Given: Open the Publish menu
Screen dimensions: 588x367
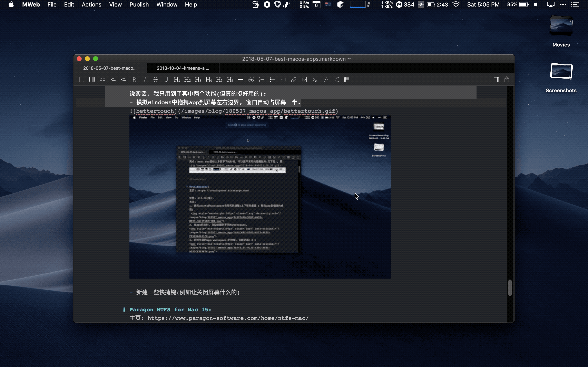Looking at the screenshot, I should [139, 5].
